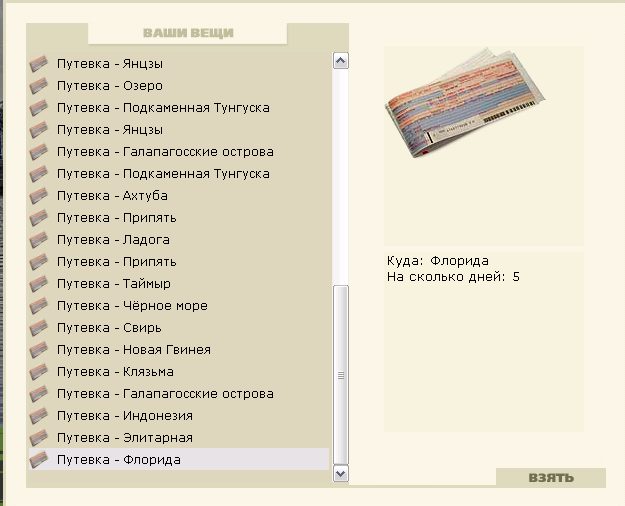Click the ticket icon beside Путевка - Ладога
Screen dimensions: 625x506
(x=39, y=240)
